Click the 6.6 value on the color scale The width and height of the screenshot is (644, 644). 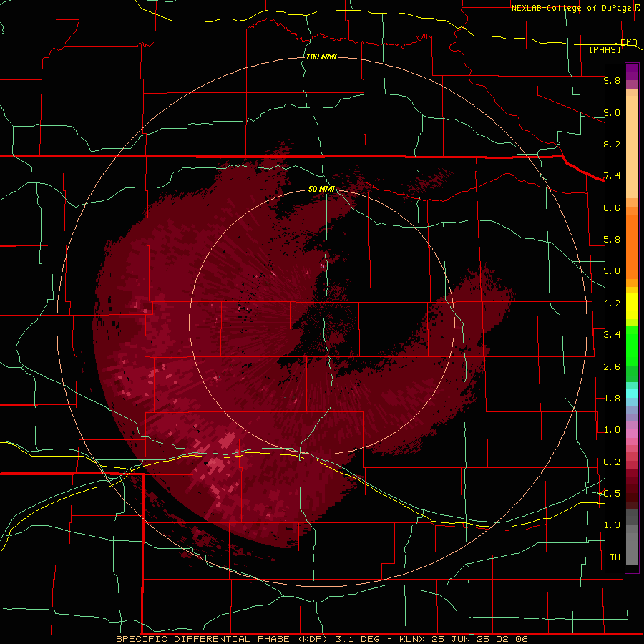pyautogui.click(x=612, y=208)
